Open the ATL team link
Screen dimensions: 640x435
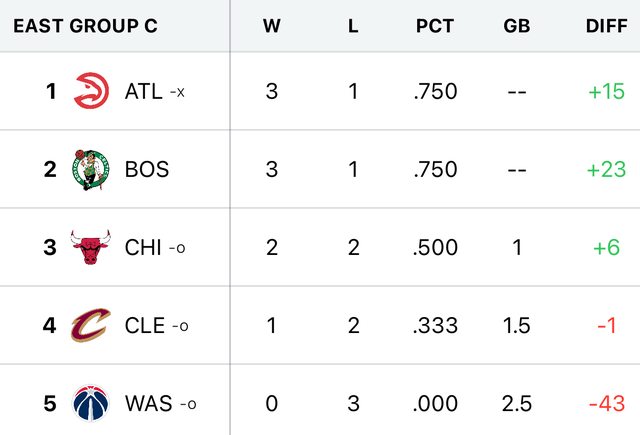[143, 91]
